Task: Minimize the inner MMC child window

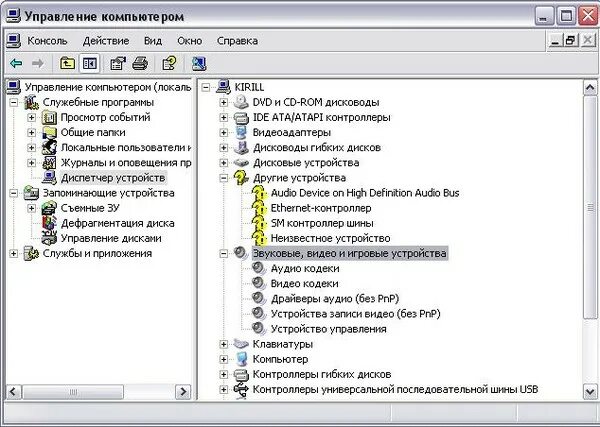Action: tap(555, 40)
